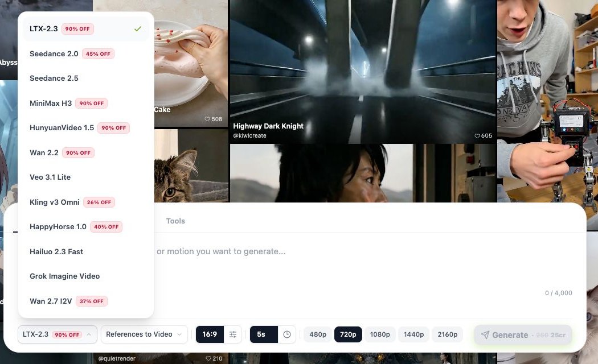This screenshot has height=364, width=598.
Task: Switch to the Tools tab
Action: click(x=175, y=221)
